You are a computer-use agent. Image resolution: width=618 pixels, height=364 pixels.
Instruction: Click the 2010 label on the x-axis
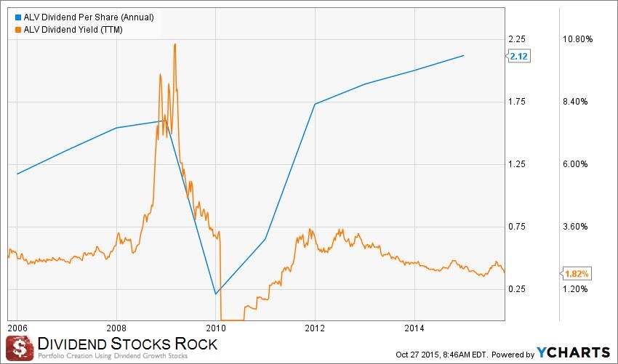point(216,326)
